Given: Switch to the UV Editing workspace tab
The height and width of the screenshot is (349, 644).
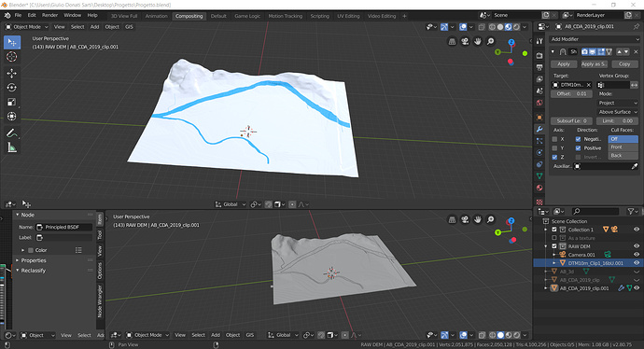Looking at the screenshot, I should click(348, 16).
